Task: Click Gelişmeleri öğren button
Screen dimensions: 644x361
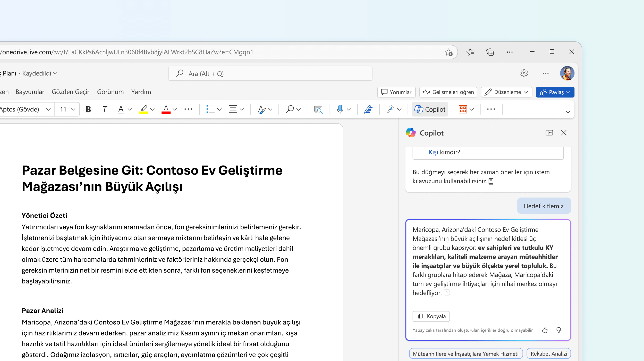Action: (448, 92)
